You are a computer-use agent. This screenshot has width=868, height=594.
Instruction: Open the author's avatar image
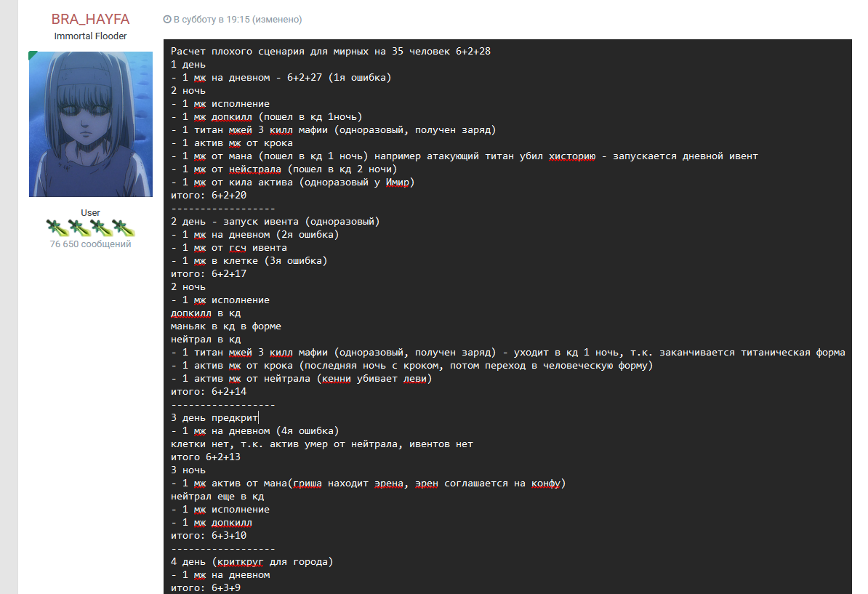91,124
